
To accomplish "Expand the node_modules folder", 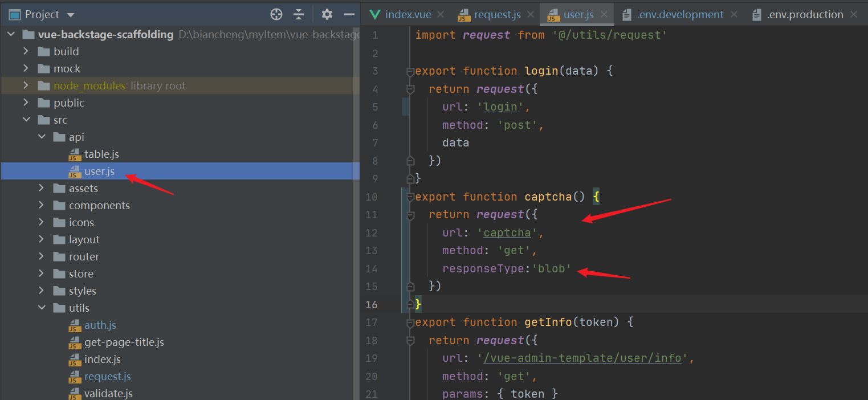I will [x=26, y=85].
